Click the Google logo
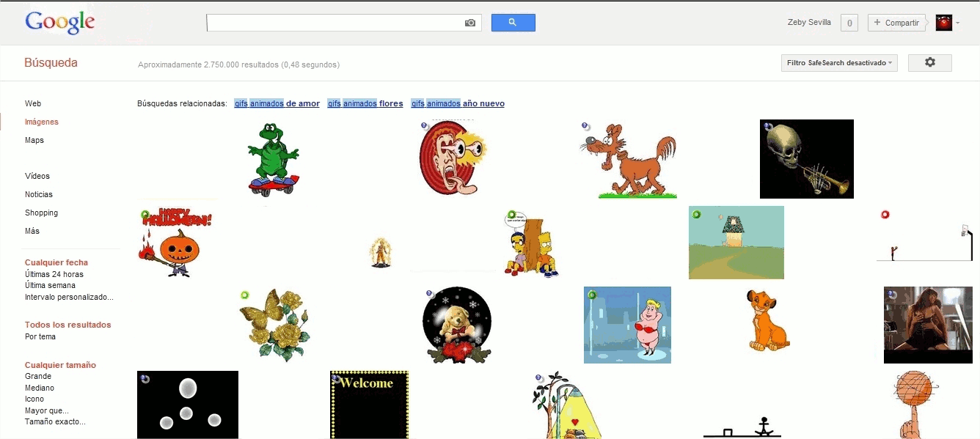 click(x=60, y=23)
